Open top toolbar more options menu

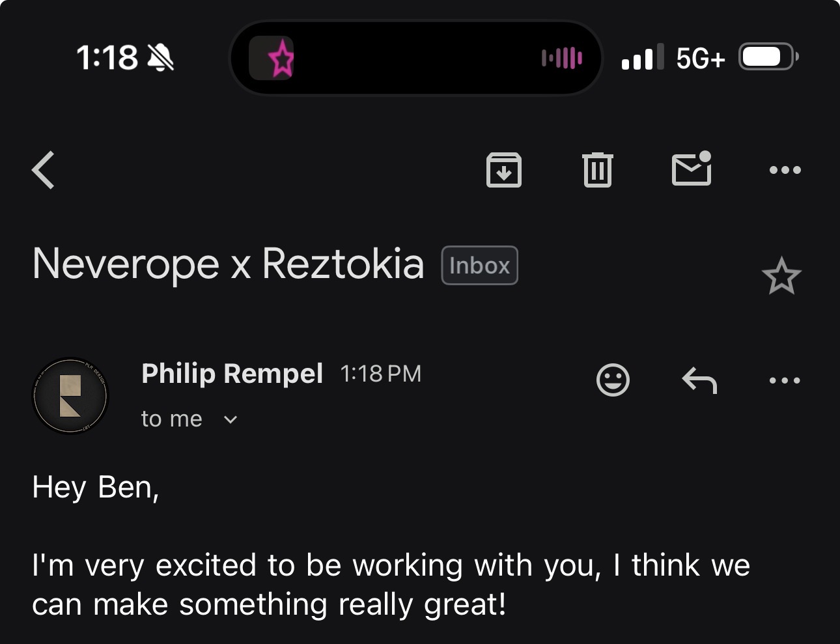click(785, 170)
